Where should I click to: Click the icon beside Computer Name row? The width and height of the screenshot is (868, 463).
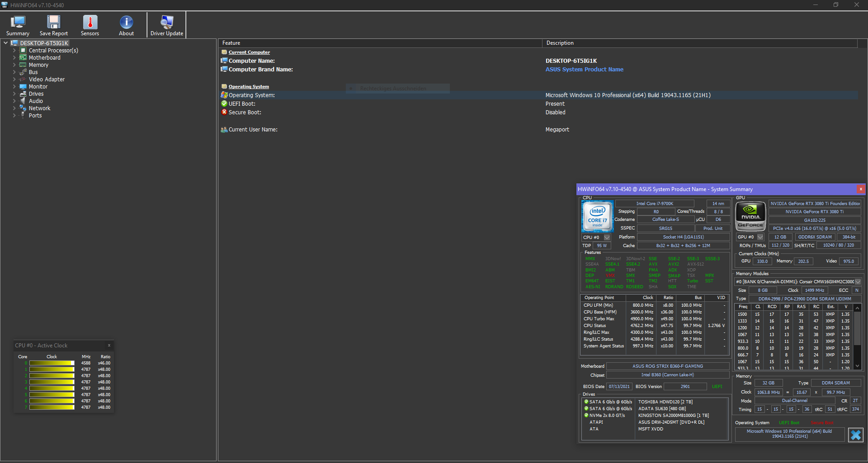[224, 61]
